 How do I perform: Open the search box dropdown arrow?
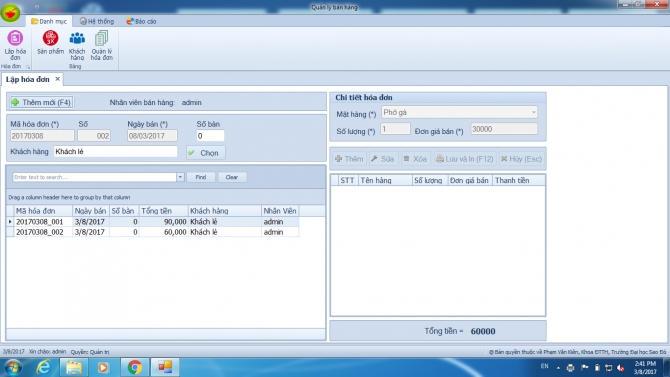tap(180, 177)
